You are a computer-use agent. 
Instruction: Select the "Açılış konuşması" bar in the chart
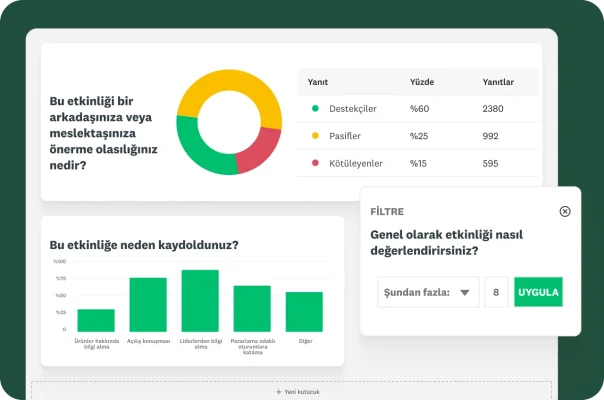[x=148, y=305]
